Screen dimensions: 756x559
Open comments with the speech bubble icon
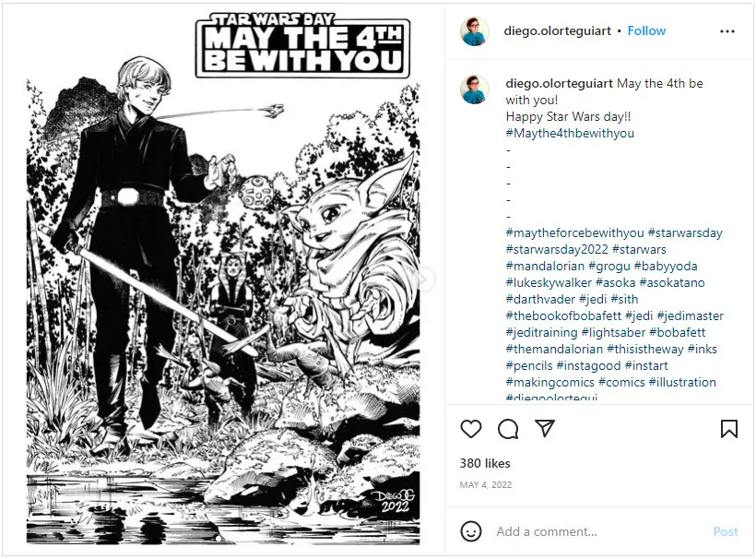[x=508, y=429]
